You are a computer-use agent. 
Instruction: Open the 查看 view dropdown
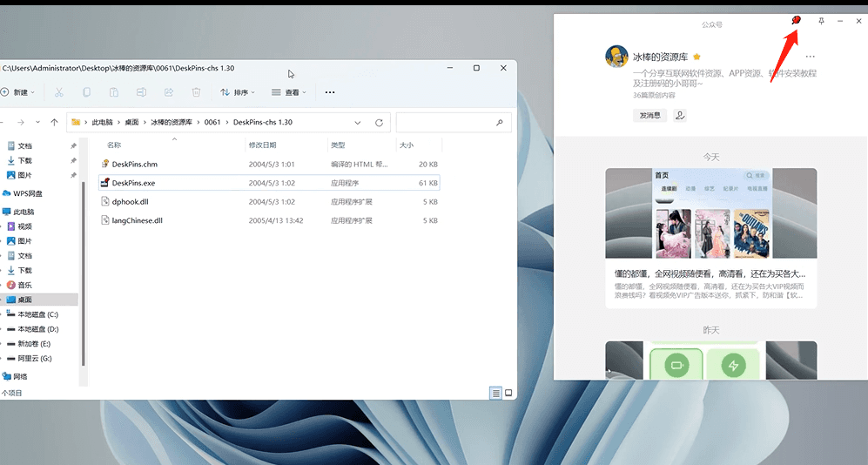click(291, 92)
